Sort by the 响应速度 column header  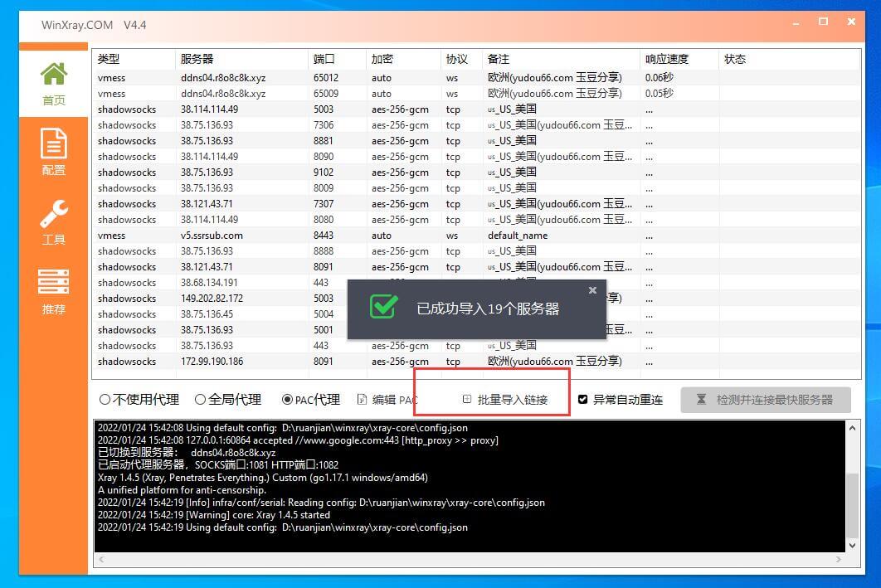679,59
